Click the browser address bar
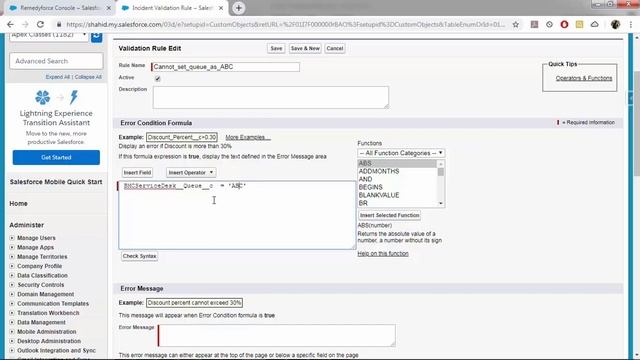 pos(286,24)
